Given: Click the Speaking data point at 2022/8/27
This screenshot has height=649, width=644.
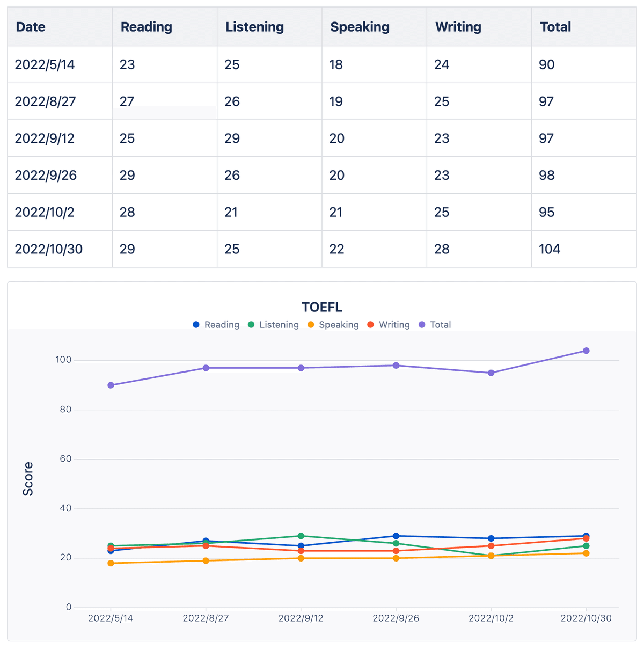Looking at the screenshot, I should tap(206, 560).
